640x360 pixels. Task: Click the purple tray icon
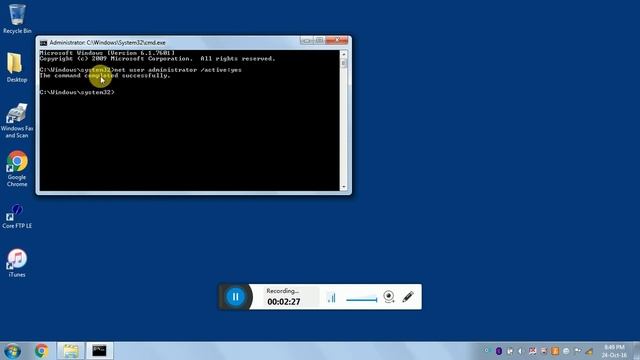coord(498,351)
